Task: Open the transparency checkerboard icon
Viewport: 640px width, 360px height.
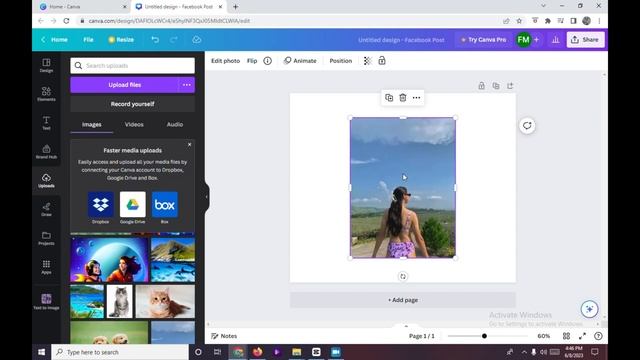Action: click(x=367, y=61)
